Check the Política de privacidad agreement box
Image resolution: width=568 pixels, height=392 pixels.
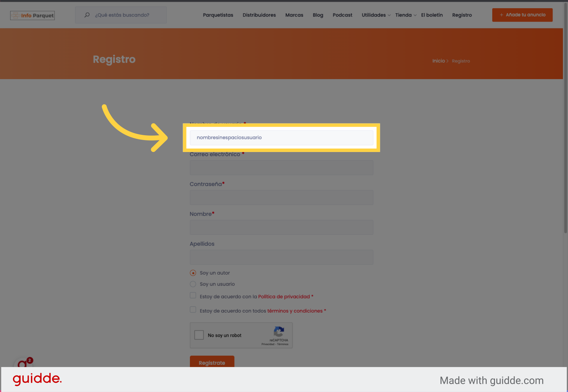click(x=193, y=295)
